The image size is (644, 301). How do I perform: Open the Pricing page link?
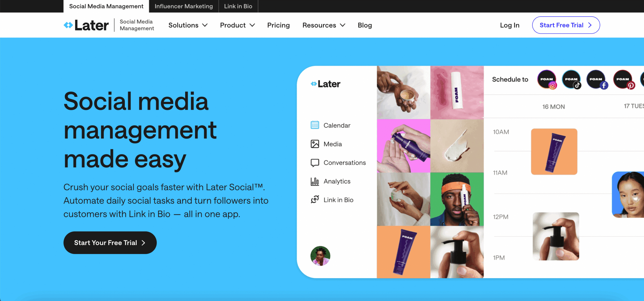pos(278,25)
